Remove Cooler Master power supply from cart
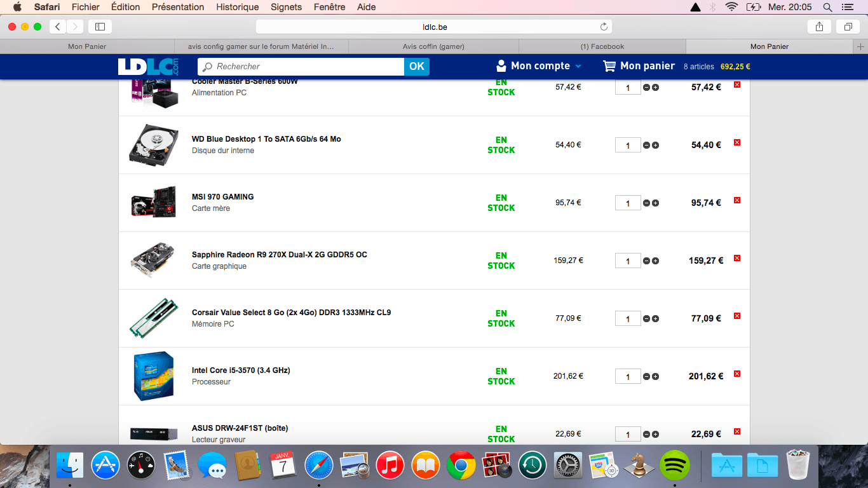The height and width of the screenshot is (488, 868). [x=737, y=85]
